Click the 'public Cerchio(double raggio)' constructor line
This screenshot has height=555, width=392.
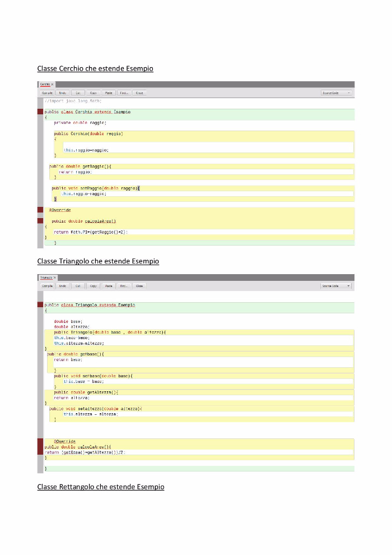click(88, 134)
